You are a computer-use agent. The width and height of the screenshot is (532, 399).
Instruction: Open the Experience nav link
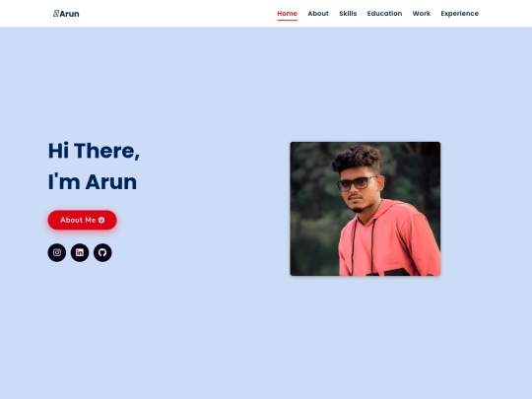tap(460, 14)
